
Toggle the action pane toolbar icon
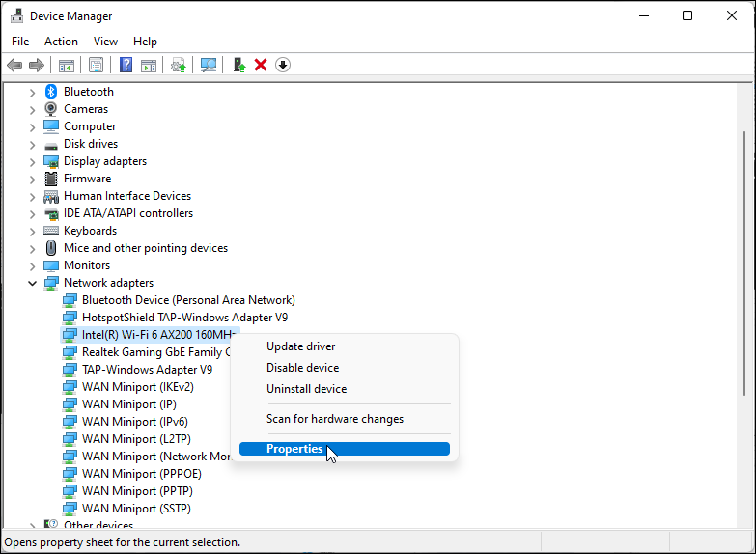tap(149, 65)
